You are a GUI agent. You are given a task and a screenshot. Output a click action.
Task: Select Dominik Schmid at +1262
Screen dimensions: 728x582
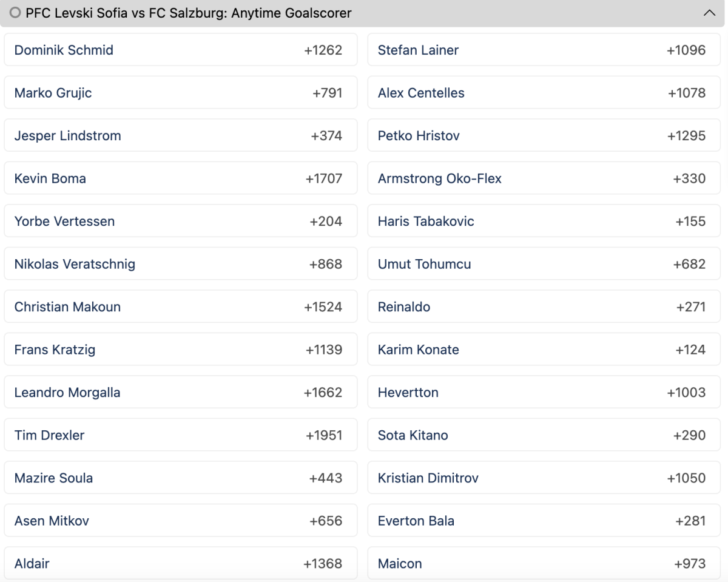point(181,50)
